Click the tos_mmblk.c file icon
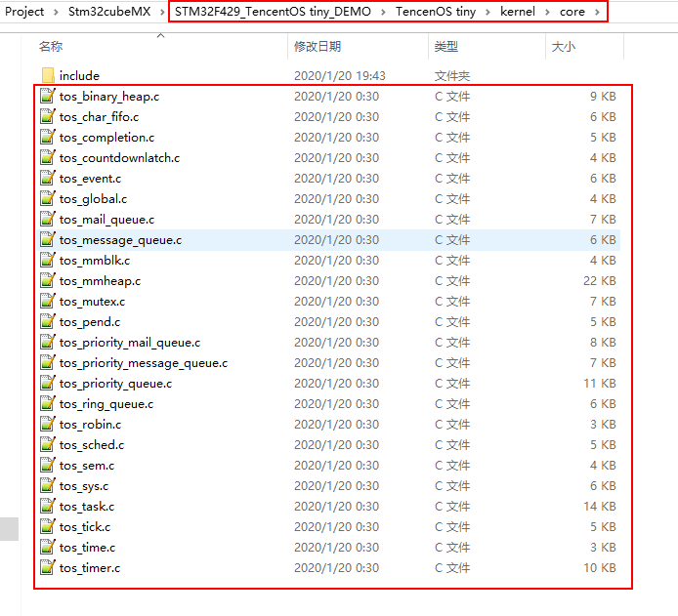This screenshot has height=616, width=678. (48, 260)
